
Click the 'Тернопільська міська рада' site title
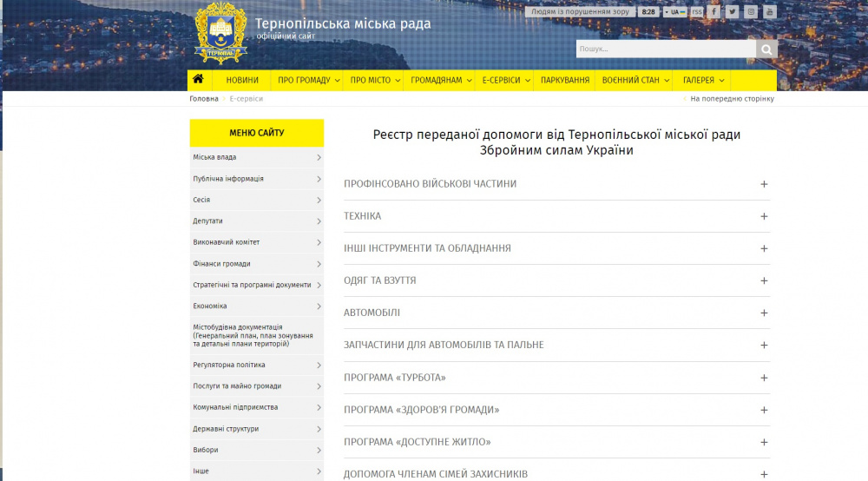pyautogui.click(x=343, y=23)
